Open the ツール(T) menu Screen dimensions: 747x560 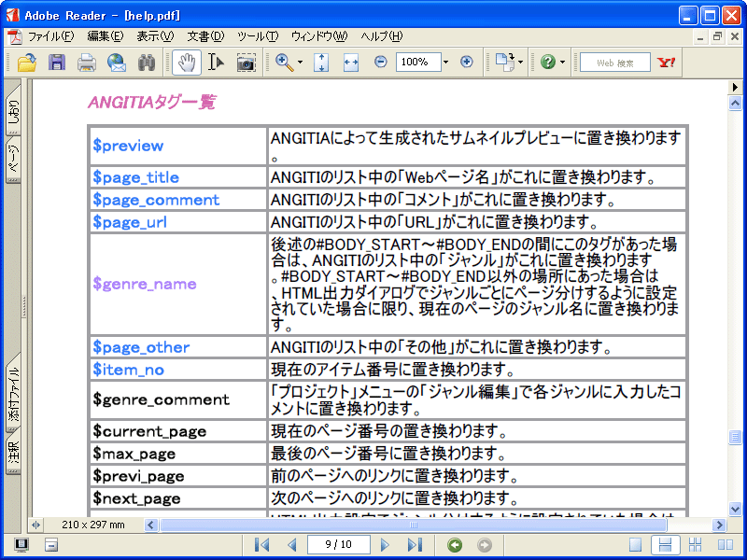tap(258, 36)
